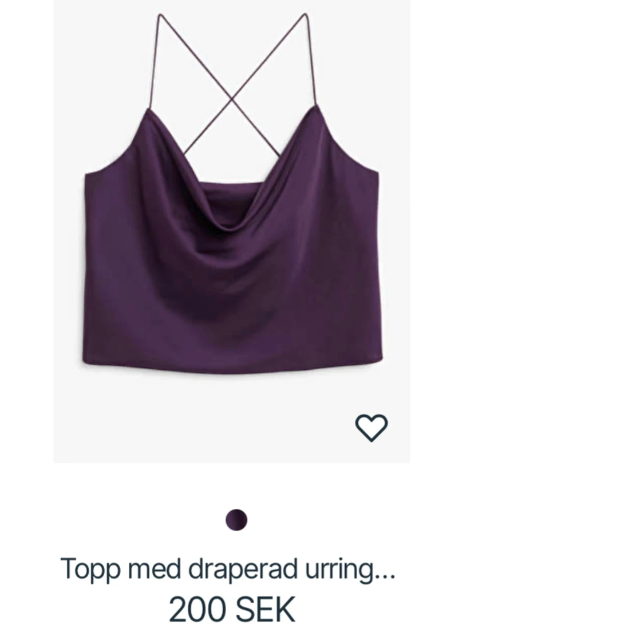Pick the only available color variant circle
Image resolution: width=644 pixels, height=644 pixels.
[x=236, y=520]
